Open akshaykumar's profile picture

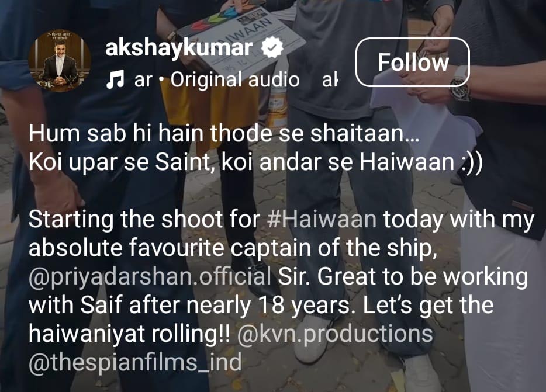60,61
